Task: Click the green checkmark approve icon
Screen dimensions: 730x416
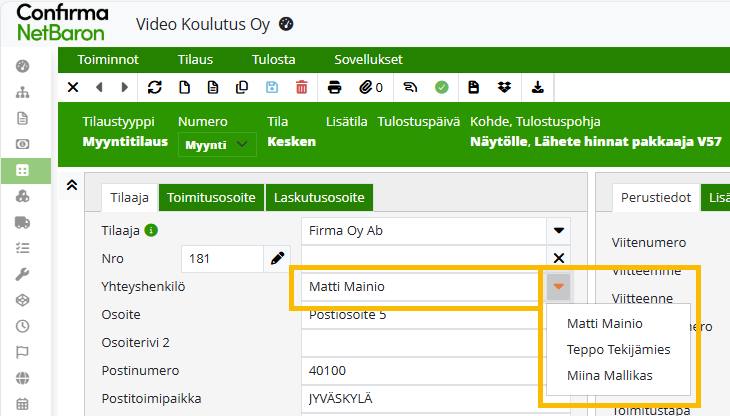Action: pyautogui.click(x=441, y=87)
